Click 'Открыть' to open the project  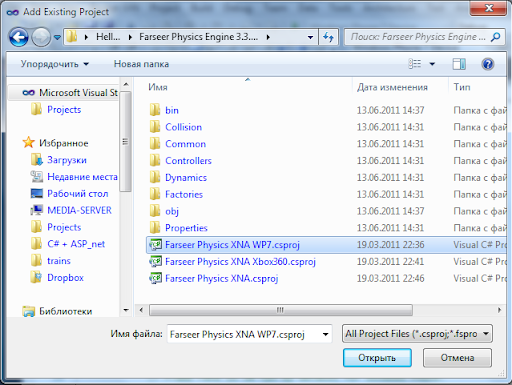pyautogui.click(x=377, y=358)
